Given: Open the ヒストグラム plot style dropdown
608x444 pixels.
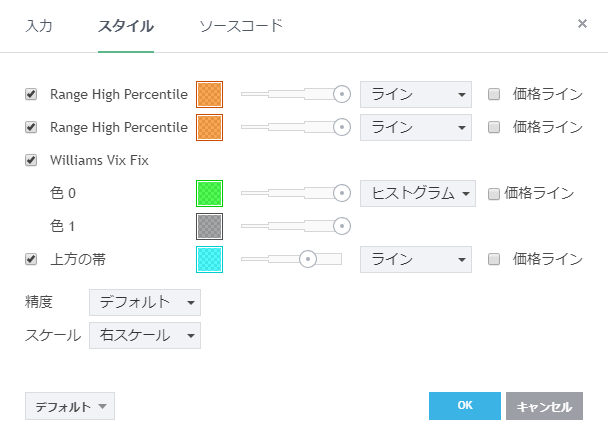Looking at the screenshot, I should point(417,193).
